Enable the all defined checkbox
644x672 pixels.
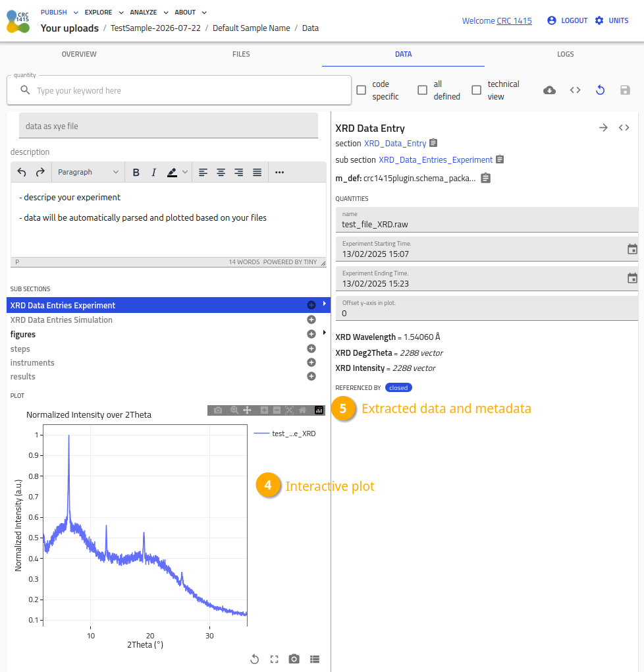(x=423, y=90)
